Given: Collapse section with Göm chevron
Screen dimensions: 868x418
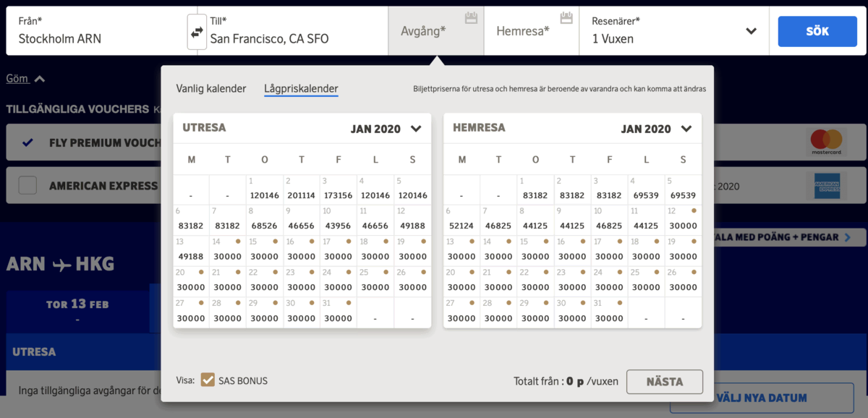Looking at the screenshot, I should [x=39, y=79].
